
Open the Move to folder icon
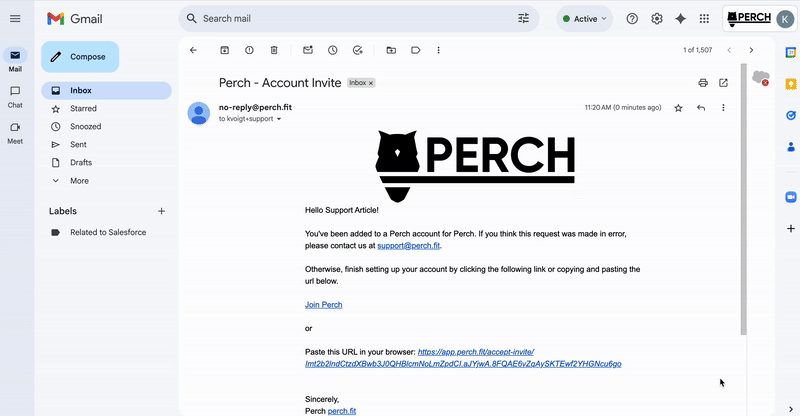click(x=391, y=50)
